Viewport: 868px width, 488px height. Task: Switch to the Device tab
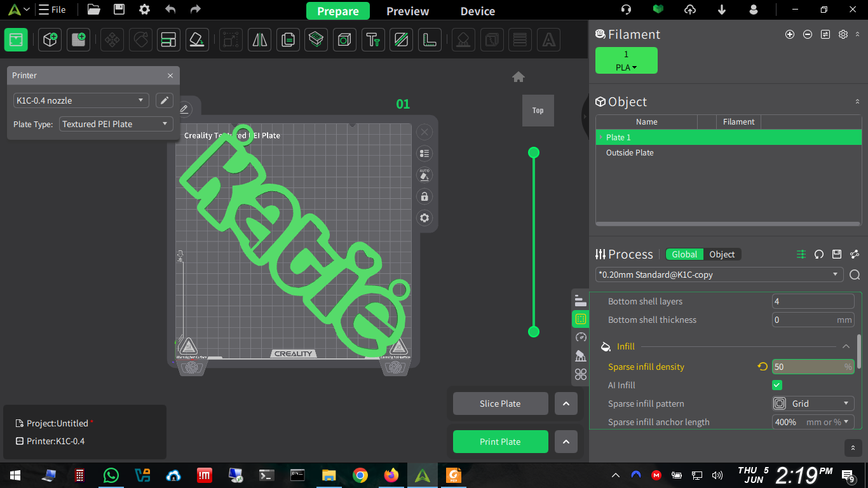click(478, 11)
